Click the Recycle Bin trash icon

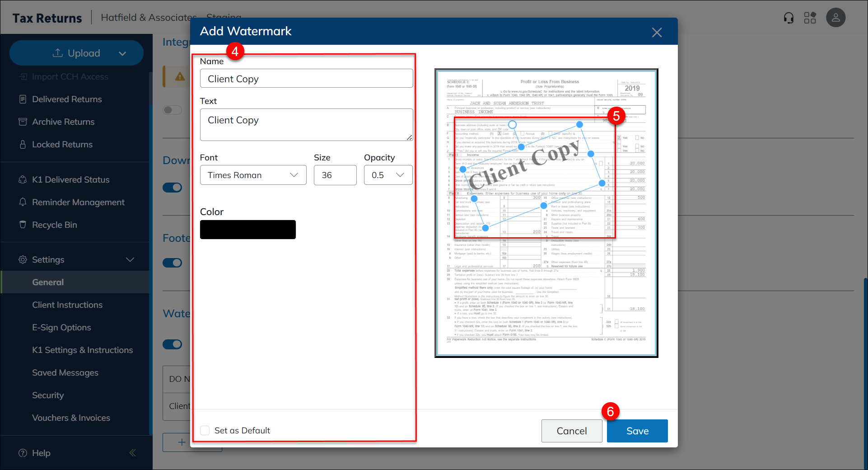click(23, 225)
